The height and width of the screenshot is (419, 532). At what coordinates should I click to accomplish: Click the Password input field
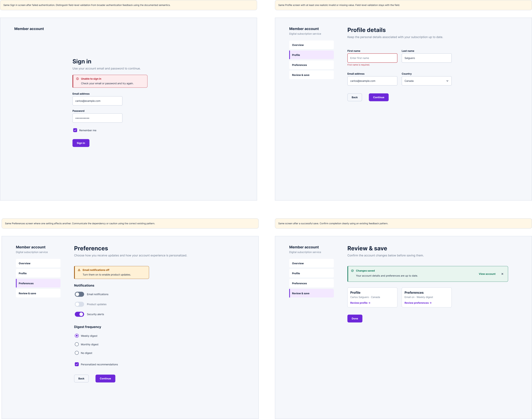click(97, 118)
